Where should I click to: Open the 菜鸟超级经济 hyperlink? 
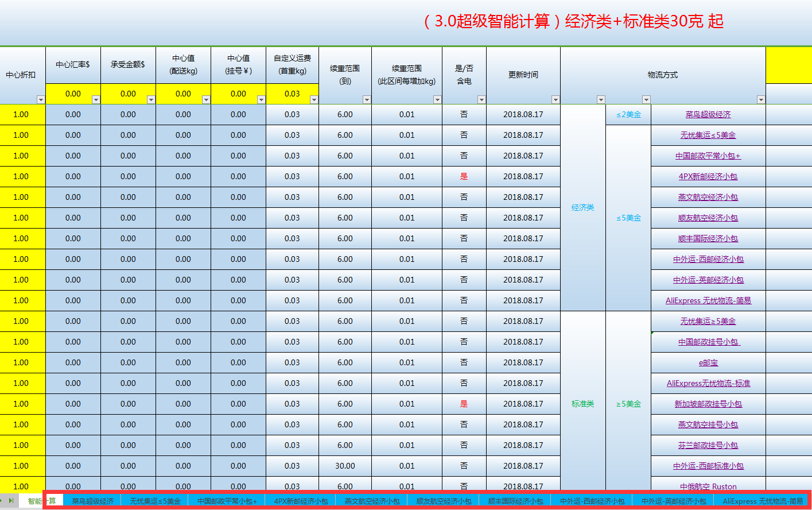tap(708, 115)
